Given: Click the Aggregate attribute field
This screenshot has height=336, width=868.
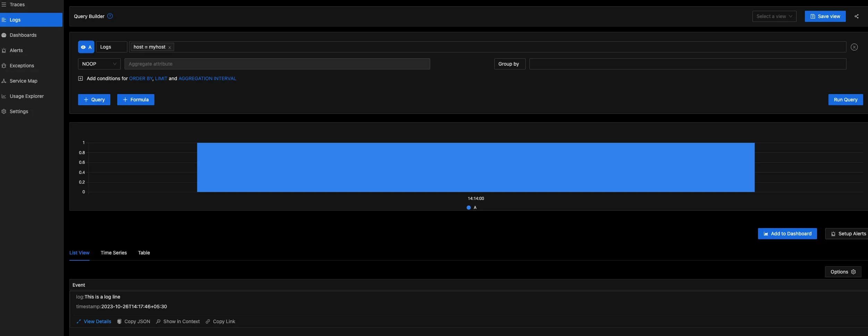Looking at the screenshot, I should (x=277, y=64).
